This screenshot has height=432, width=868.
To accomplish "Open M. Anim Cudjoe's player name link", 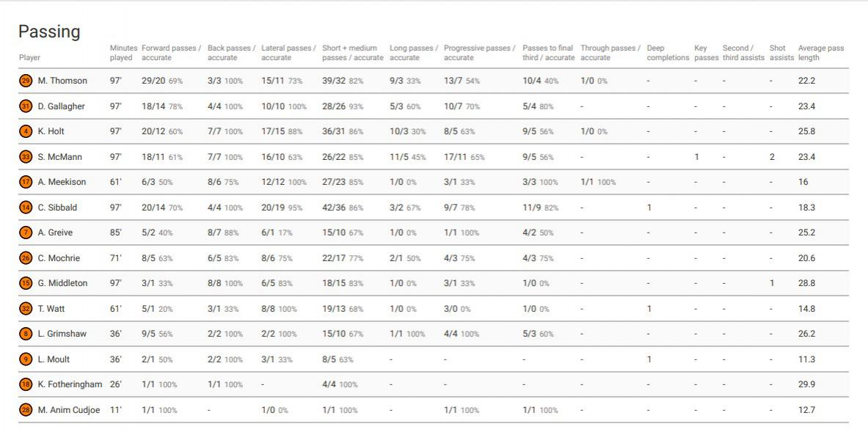I will [68, 410].
